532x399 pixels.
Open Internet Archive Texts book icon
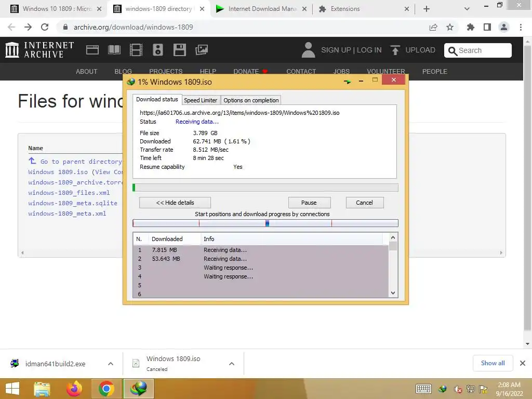click(114, 50)
